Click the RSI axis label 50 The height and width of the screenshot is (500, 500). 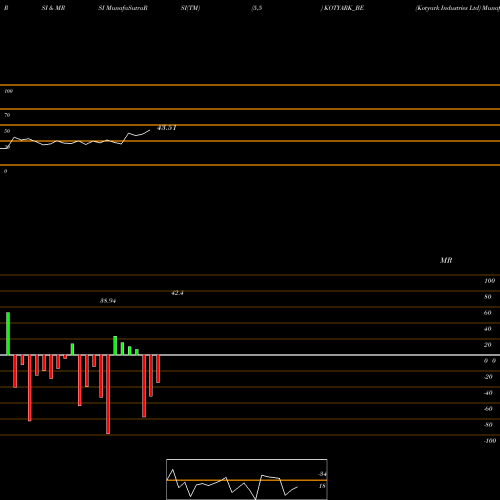coord(7,131)
